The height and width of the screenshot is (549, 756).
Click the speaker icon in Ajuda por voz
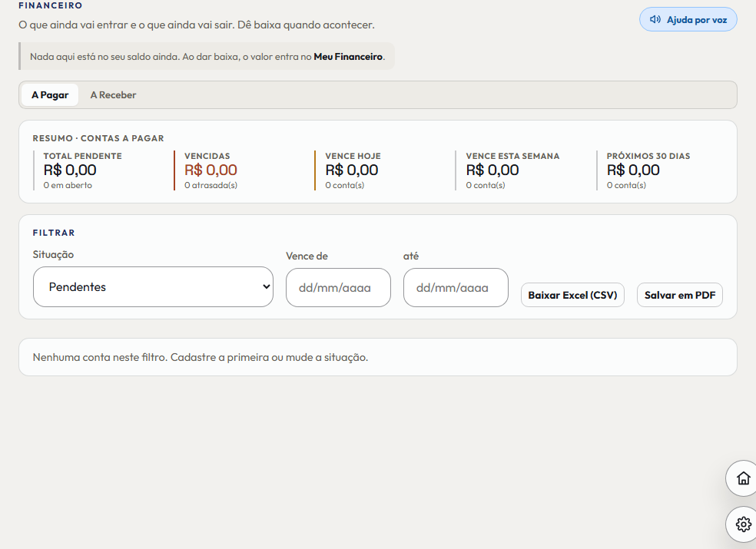coord(655,20)
